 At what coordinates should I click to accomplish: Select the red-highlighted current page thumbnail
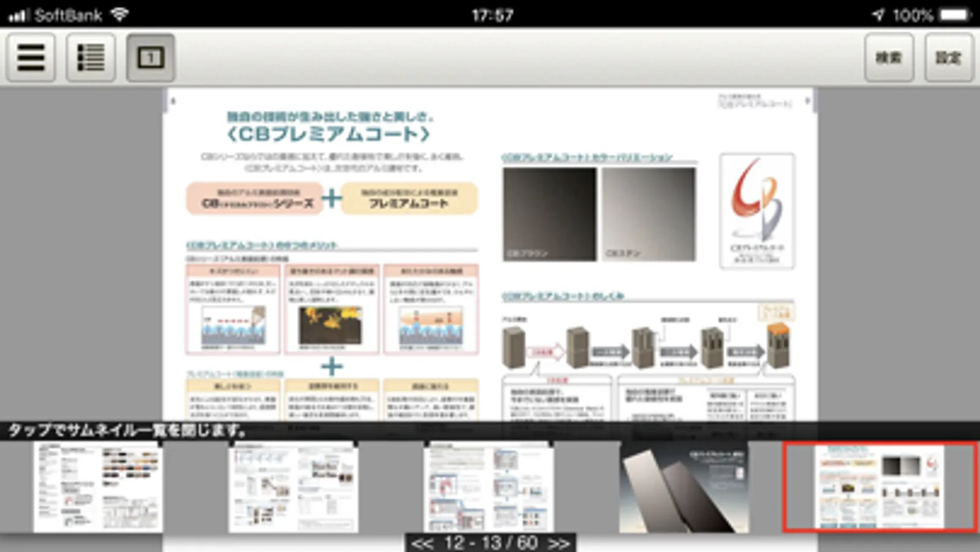(879, 487)
